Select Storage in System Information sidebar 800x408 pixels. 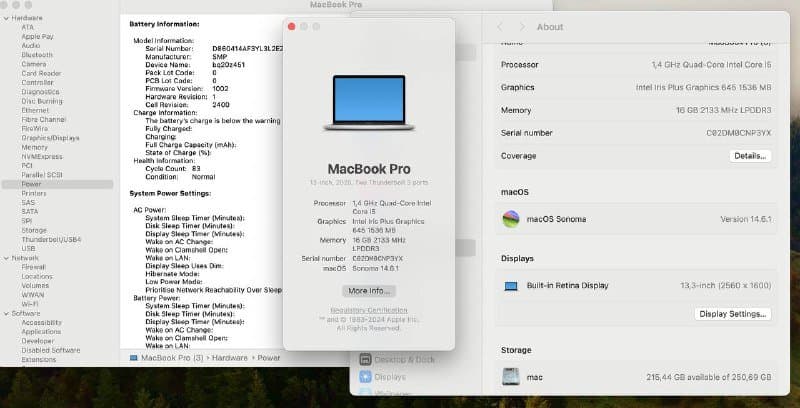(x=34, y=230)
